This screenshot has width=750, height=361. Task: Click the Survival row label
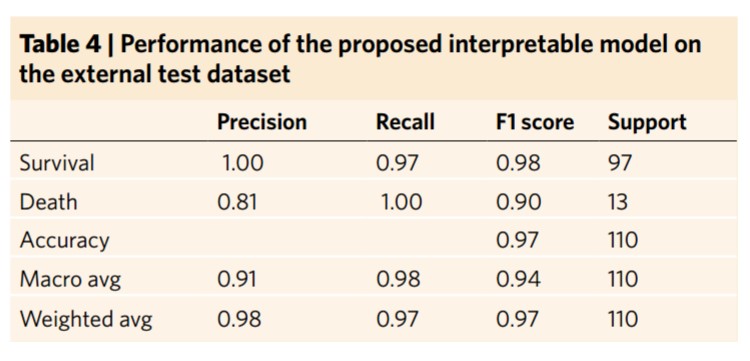57,164
